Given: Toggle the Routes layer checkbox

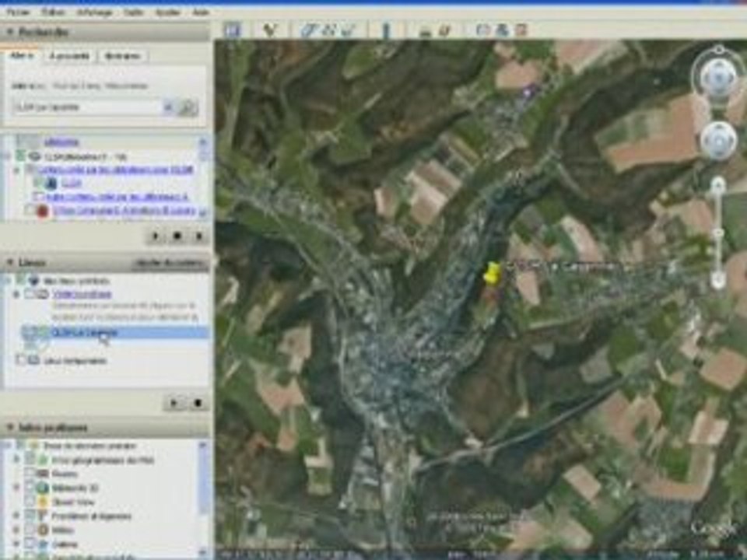Looking at the screenshot, I should (29, 474).
